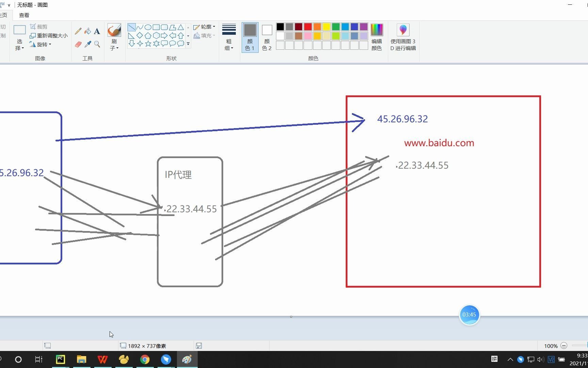Pick the Triangle shape

click(x=181, y=27)
